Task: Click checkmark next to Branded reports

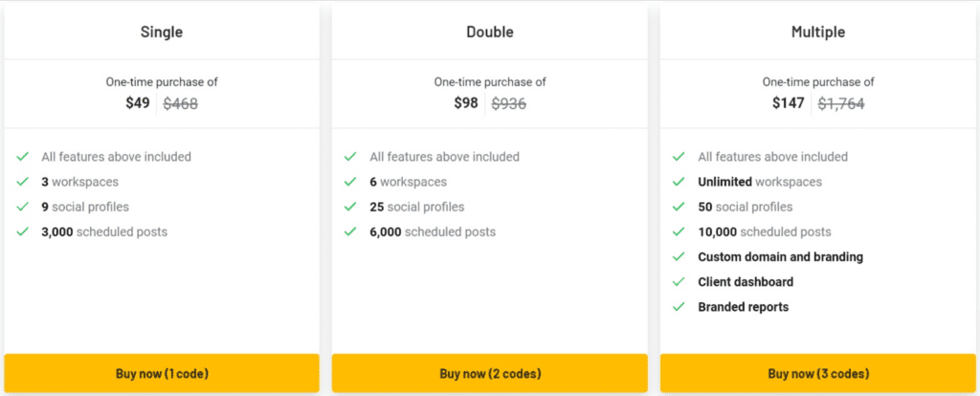Action: (679, 307)
